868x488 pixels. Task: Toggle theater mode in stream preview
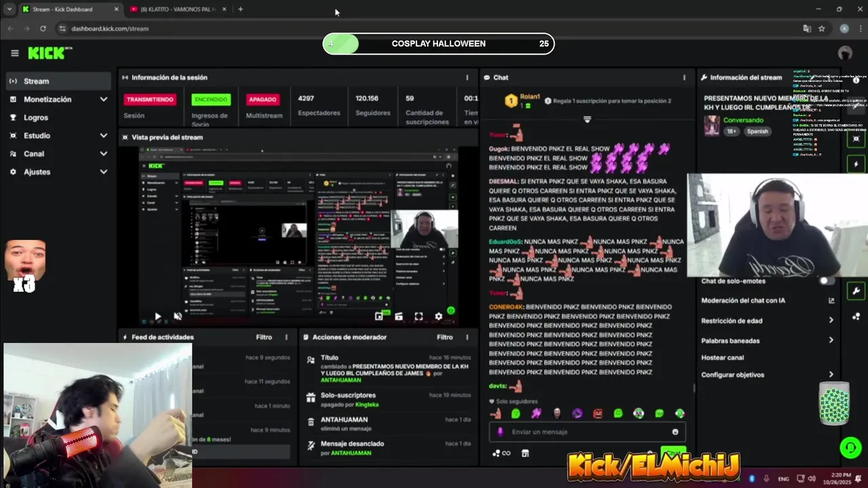click(x=399, y=316)
